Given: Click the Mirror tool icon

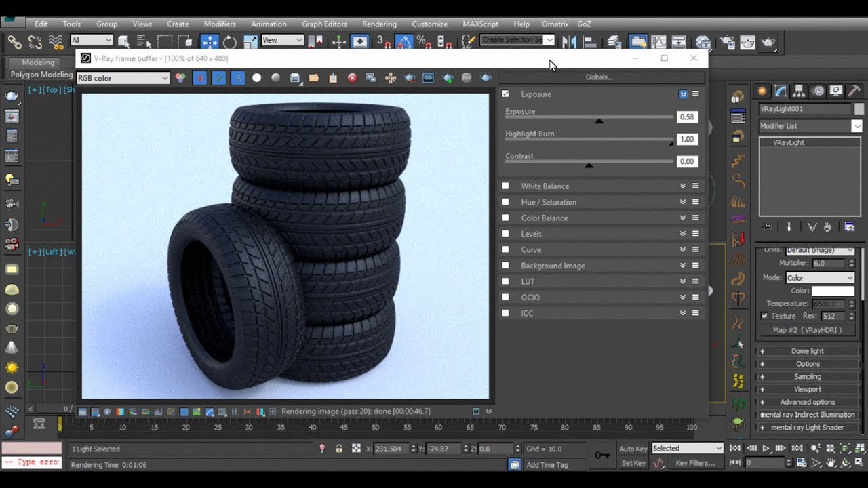Looking at the screenshot, I should [569, 41].
